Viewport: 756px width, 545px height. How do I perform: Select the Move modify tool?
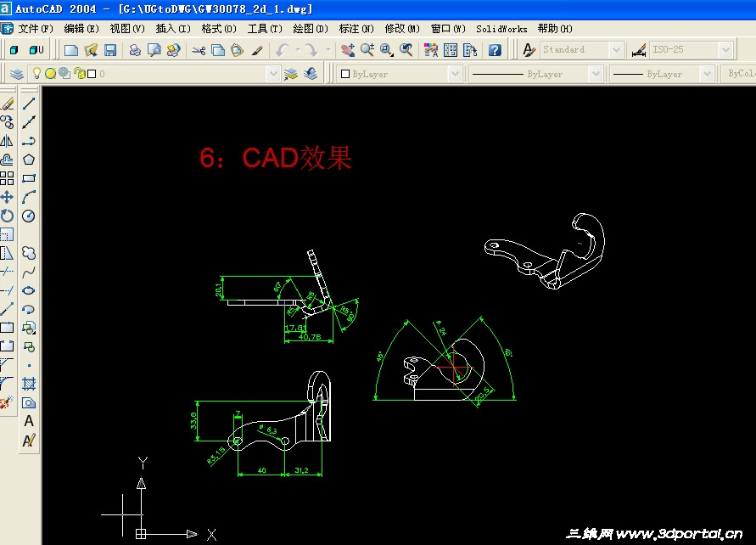(8, 197)
